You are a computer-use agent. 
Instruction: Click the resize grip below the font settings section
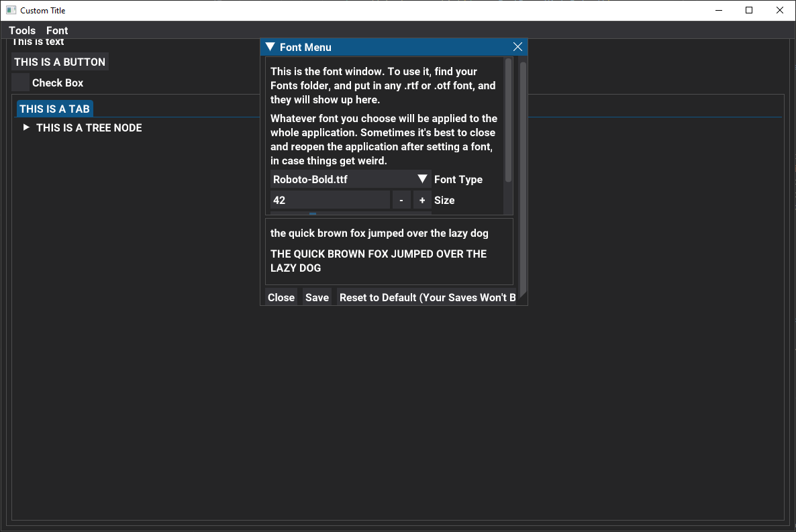pos(312,213)
